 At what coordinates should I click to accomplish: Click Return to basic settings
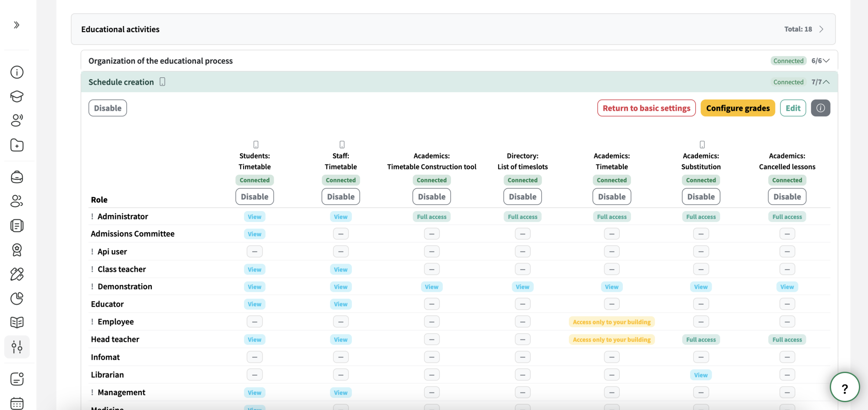[x=646, y=108]
